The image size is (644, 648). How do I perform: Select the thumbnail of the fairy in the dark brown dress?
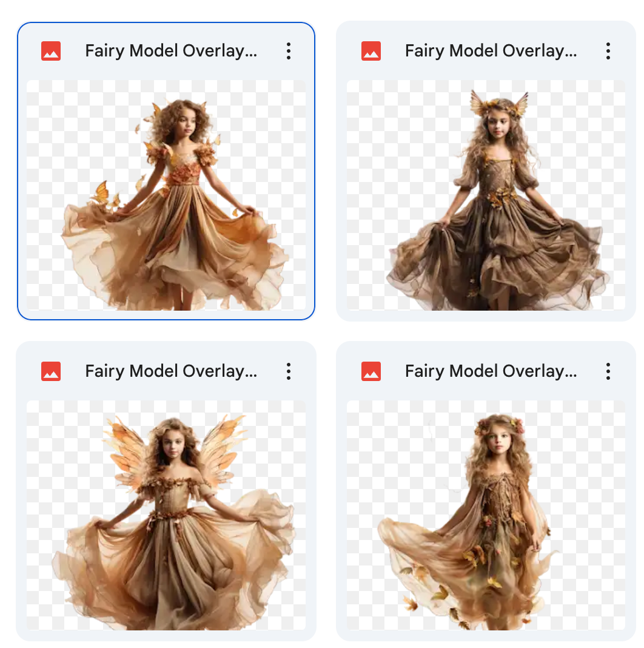tap(486, 195)
